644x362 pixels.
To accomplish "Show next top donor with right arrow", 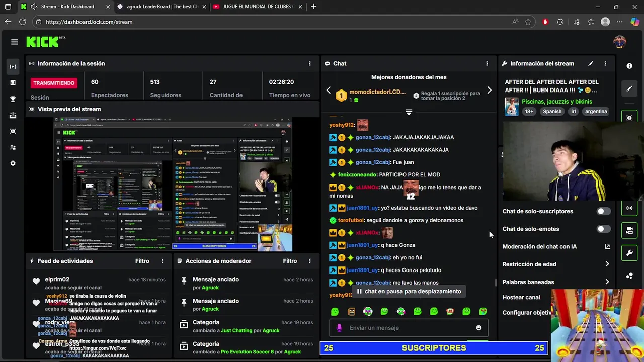I will (x=489, y=90).
